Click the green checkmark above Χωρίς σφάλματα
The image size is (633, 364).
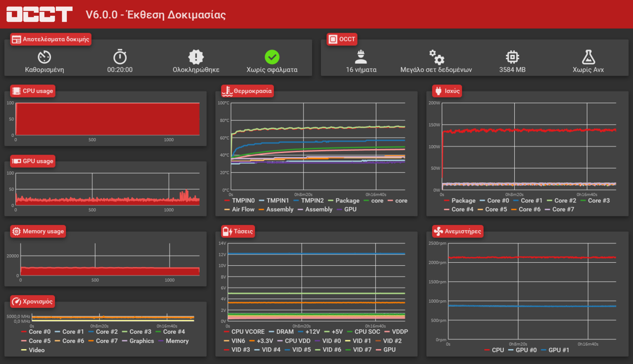(272, 57)
